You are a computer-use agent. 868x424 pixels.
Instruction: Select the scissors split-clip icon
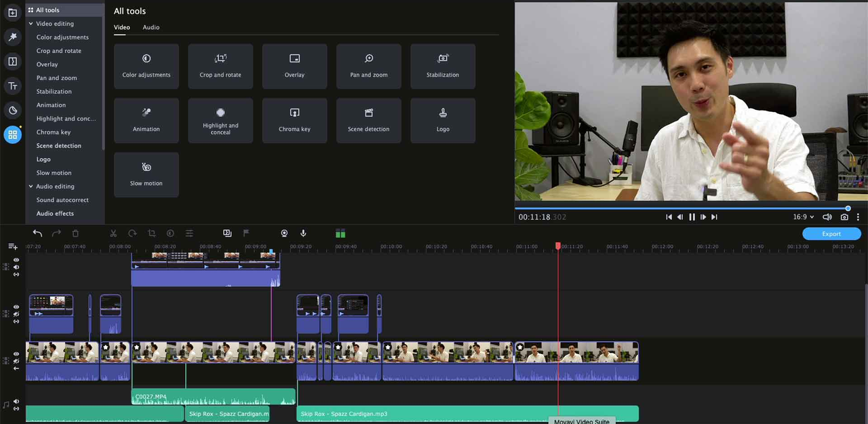pyautogui.click(x=113, y=233)
